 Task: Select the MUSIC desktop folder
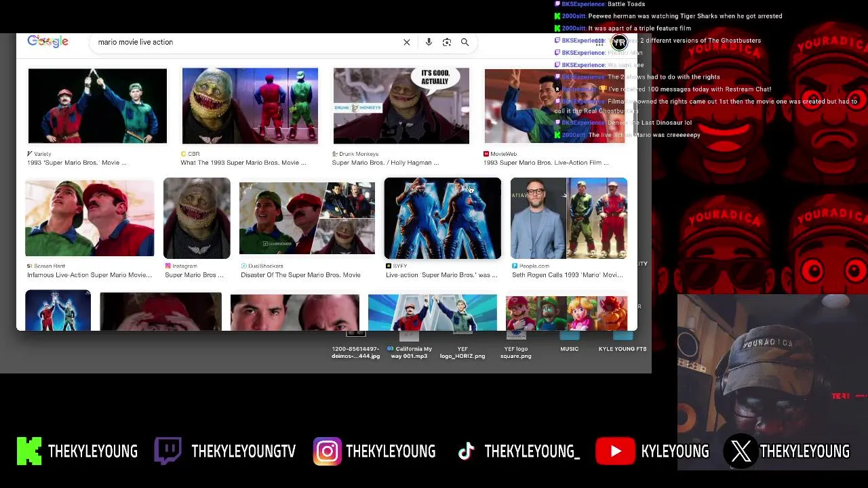point(570,341)
